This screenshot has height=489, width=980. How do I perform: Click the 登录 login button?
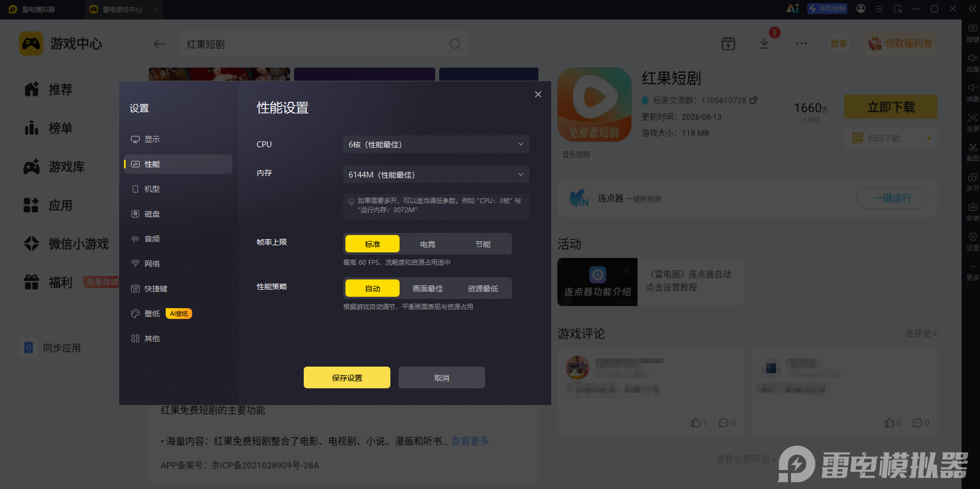(x=839, y=43)
